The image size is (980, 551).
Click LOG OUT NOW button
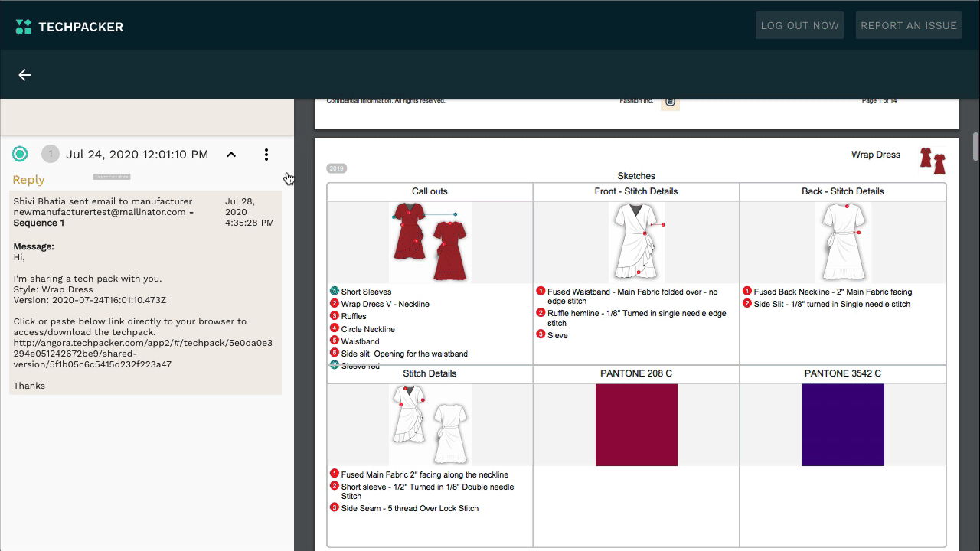[799, 25]
